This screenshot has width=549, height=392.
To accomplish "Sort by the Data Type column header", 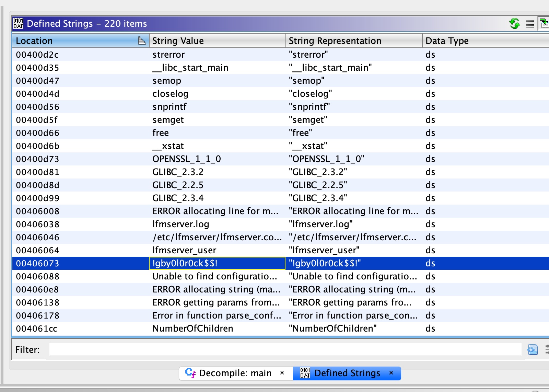I will (486, 41).
